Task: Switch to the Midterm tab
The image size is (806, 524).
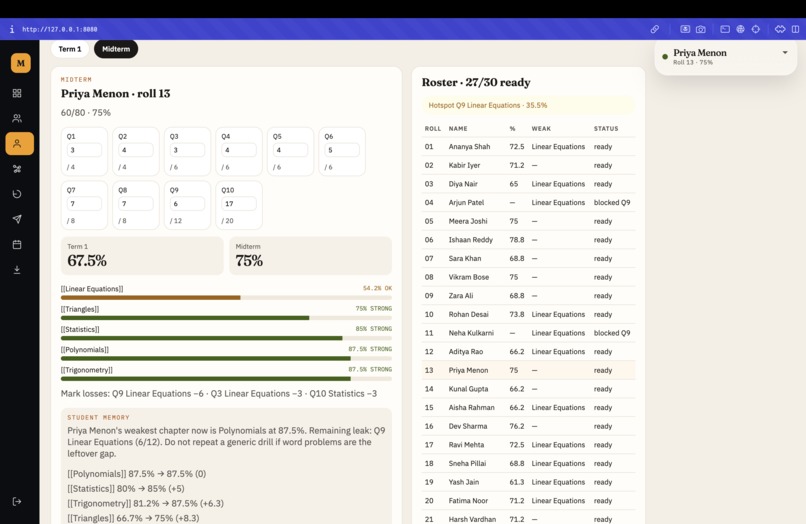Action: pyautogui.click(x=116, y=49)
